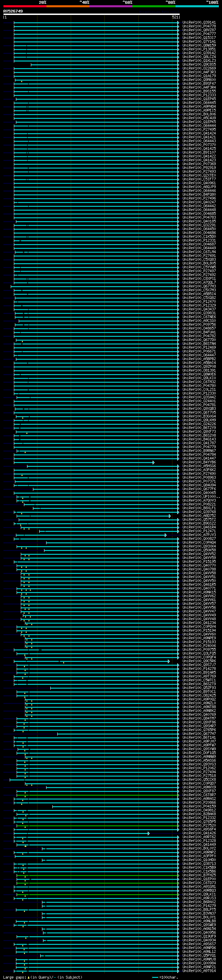The height and width of the screenshot is (980, 222).
Task: Click yellow gap triangle in bottom legend
Action: [x=28, y=977]
